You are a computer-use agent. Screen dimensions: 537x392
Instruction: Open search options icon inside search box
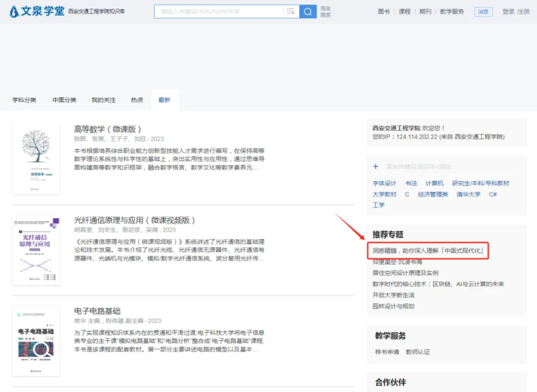coord(291,11)
